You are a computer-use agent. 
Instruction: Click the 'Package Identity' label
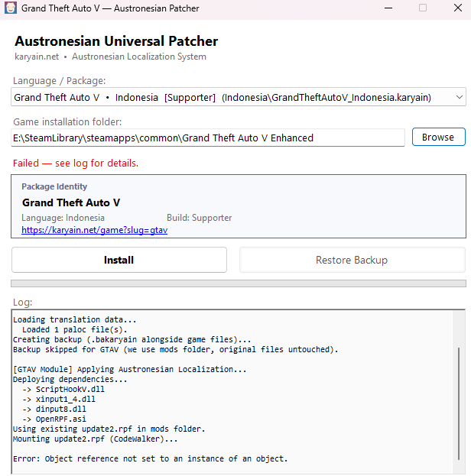(x=54, y=186)
